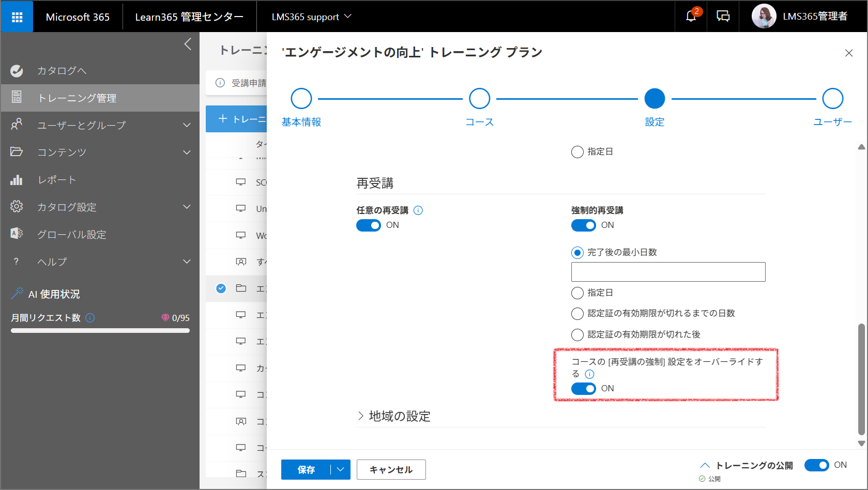868x490 pixels.
Task: Click info icon next to 任意の再受講
Action: [x=418, y=210]
